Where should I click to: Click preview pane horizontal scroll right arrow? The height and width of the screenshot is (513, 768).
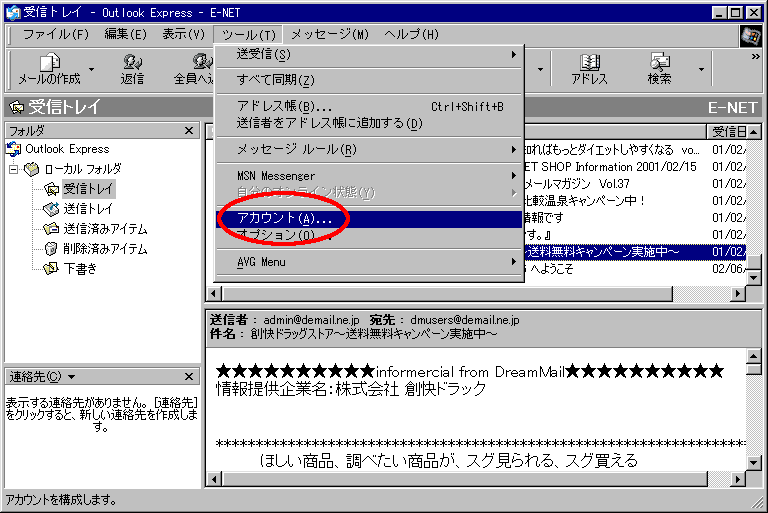pos(738,479)
